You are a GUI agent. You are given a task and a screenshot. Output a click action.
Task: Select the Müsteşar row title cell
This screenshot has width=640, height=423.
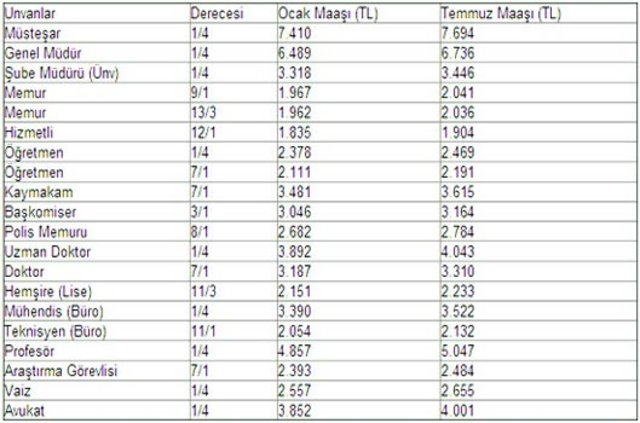point(97,33)
